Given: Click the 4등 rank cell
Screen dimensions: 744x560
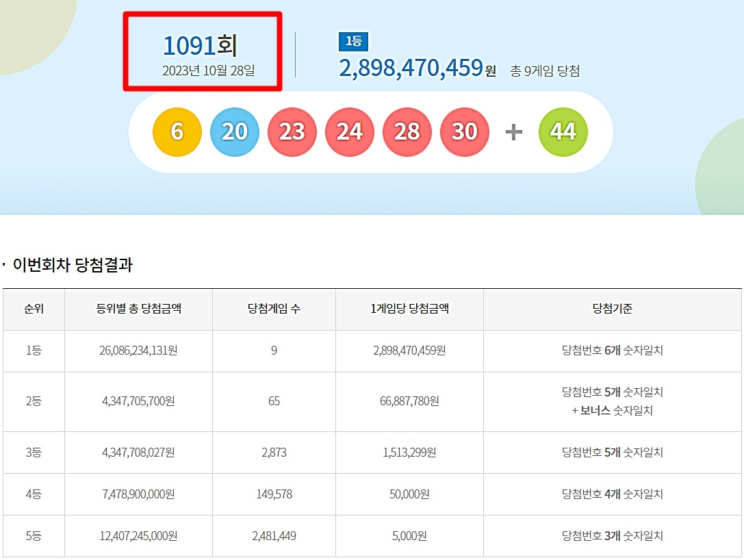Looking at the screenshot, I should coord(34,494).
